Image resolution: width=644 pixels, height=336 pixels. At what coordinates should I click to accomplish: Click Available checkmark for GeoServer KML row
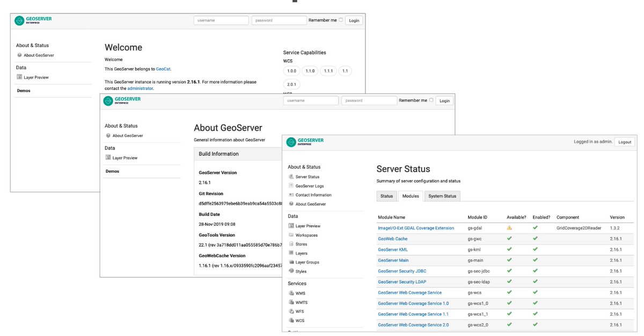[x=509, y=249]
